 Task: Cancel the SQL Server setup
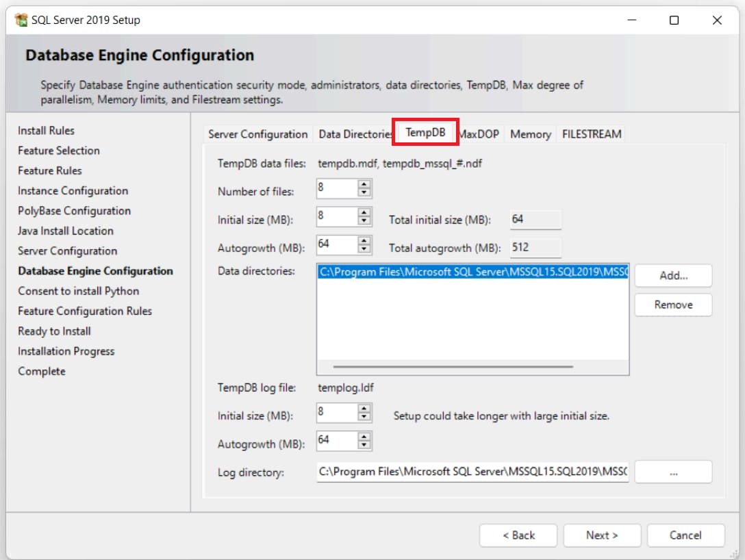[685, 535]
